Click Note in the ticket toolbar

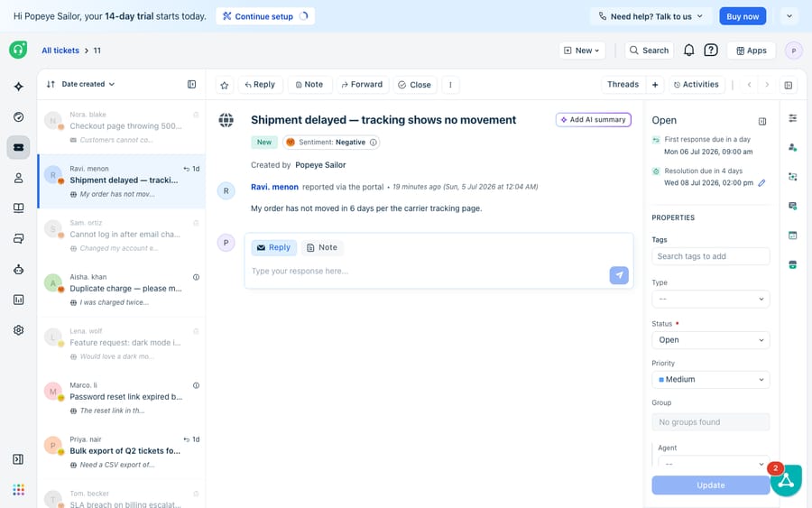pyautogui.click(x=309, y=85)
